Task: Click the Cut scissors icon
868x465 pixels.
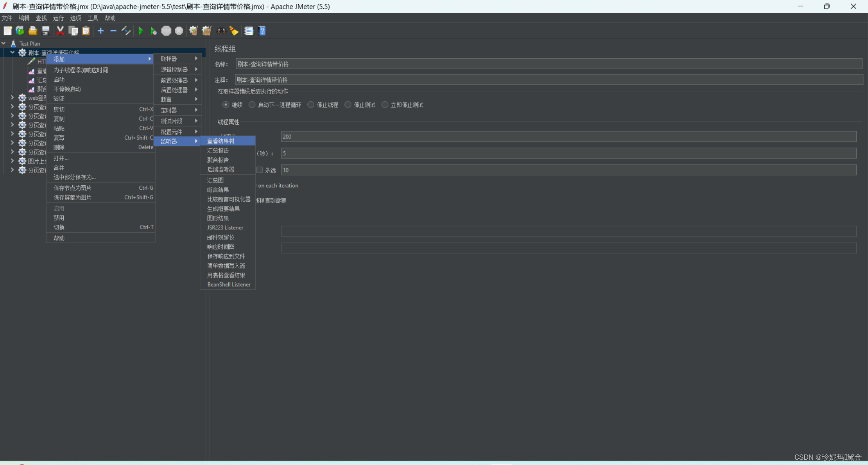Action: (60, 31)
